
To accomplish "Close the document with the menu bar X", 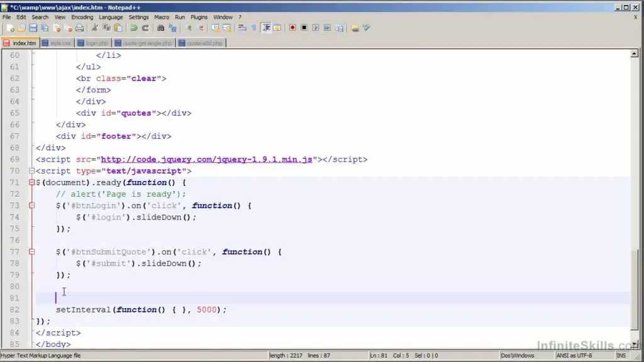I will [x=636, y=17].
